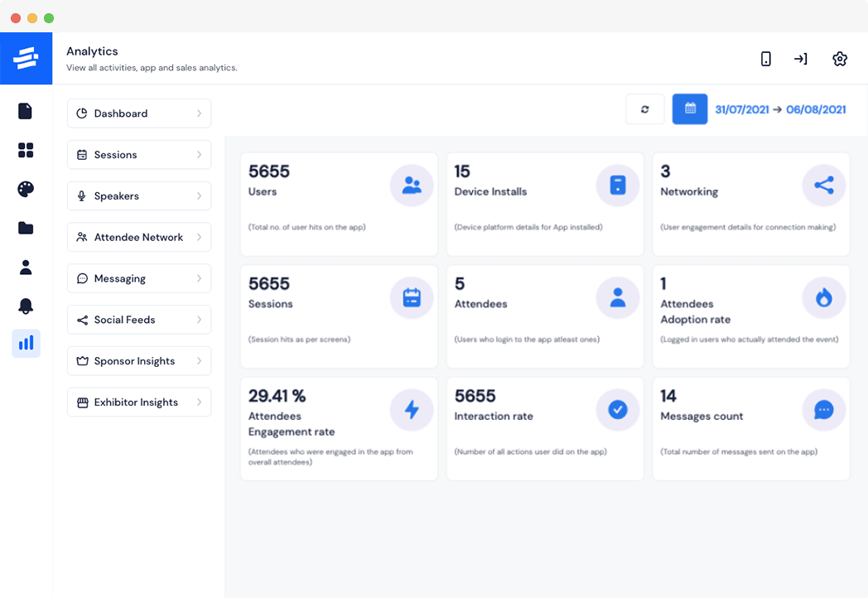Viewport: 868px width, 598px height.
Task: Click the Messages count card
Action: click(750, 428)
